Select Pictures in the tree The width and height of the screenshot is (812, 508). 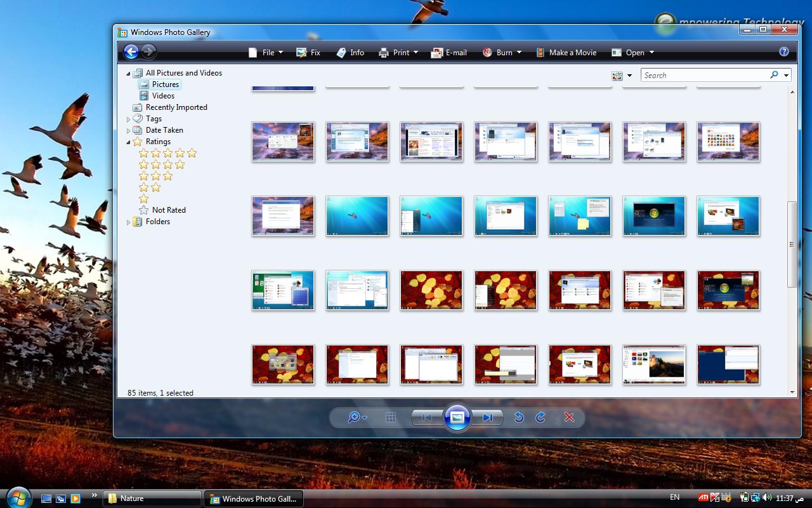(159, 84)
